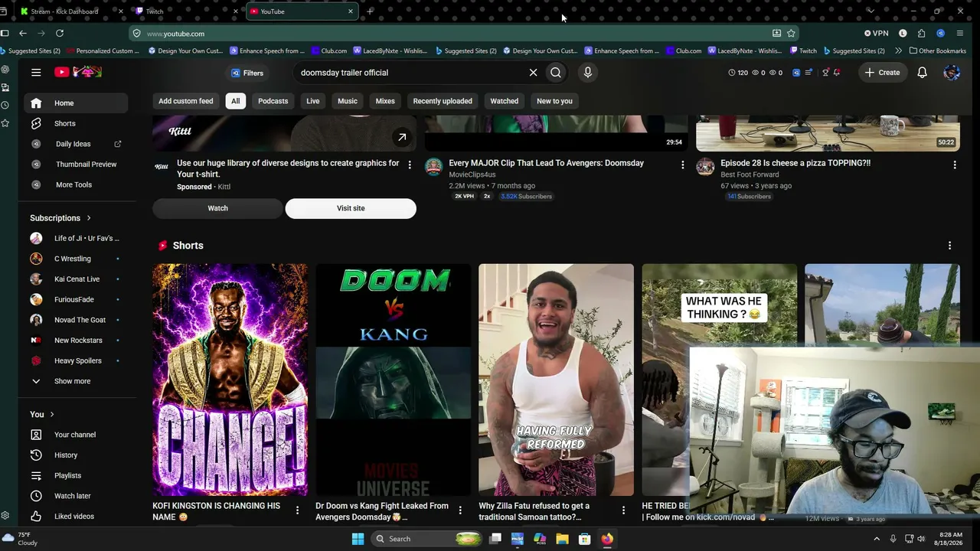Open the browser hamburger menu

pos(960,34)
